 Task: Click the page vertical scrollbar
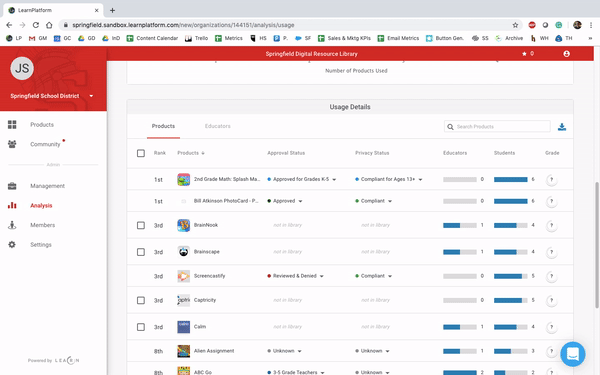coord(597,245)
